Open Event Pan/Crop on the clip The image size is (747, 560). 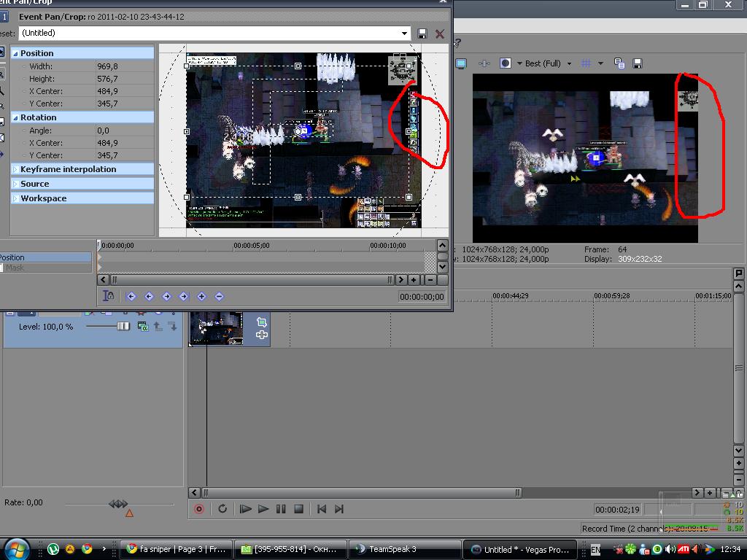[262, 322]
